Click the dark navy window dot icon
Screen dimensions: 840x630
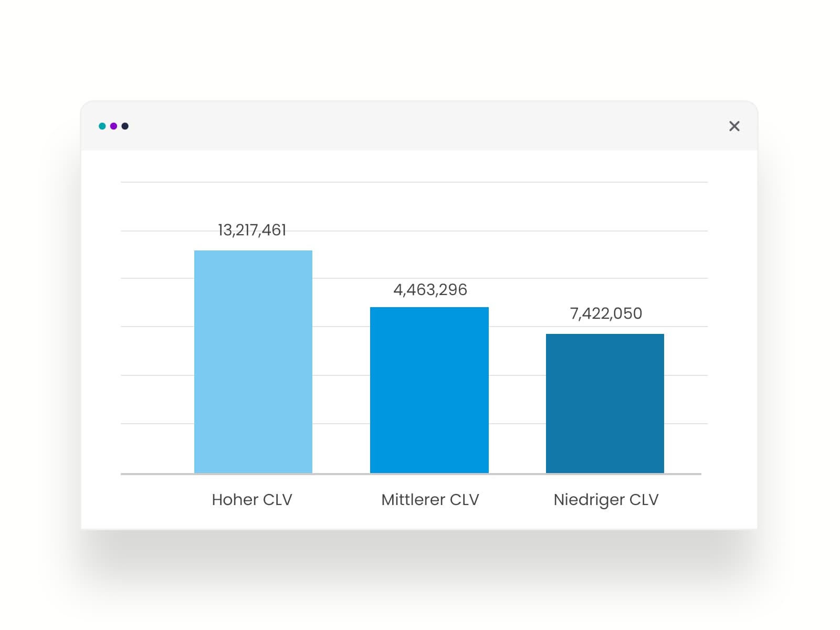coord(124,126)
